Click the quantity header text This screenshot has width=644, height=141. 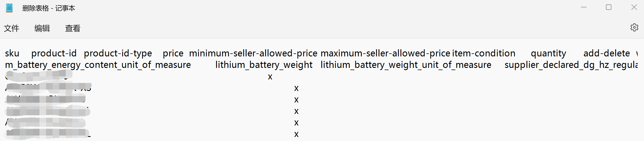pos(548,53)
